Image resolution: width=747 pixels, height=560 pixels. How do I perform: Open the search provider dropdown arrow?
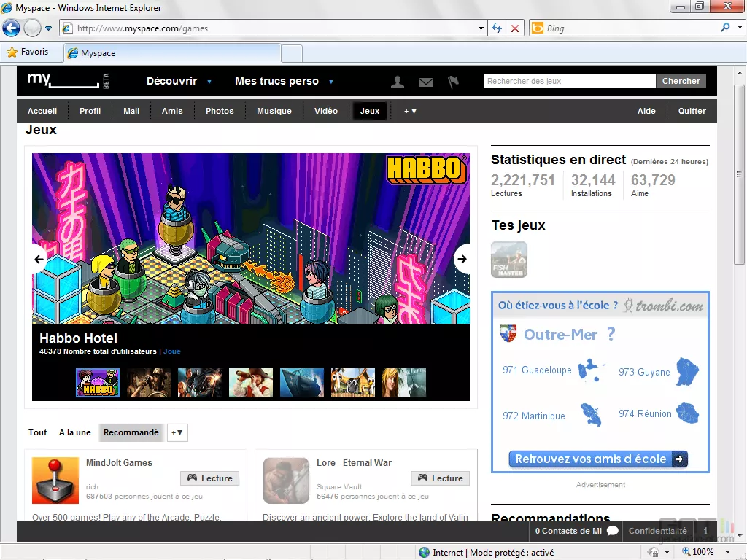(x=740, y=28)
